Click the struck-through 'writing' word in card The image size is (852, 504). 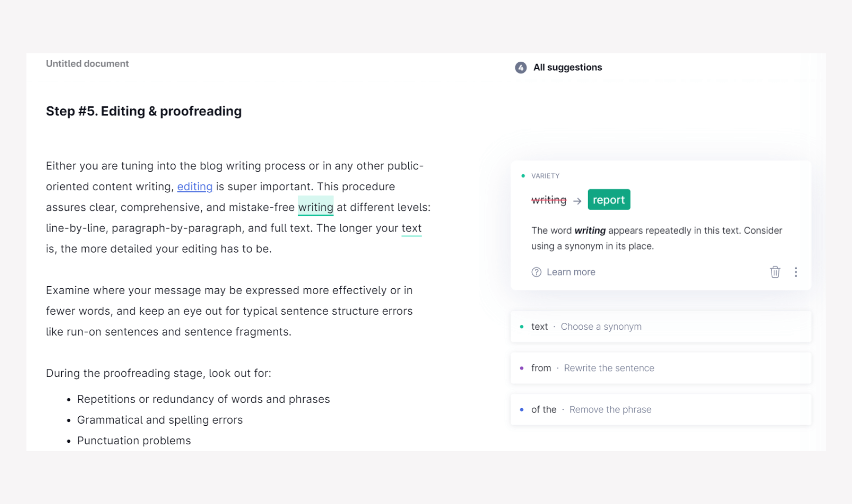[x=549, y=200]
